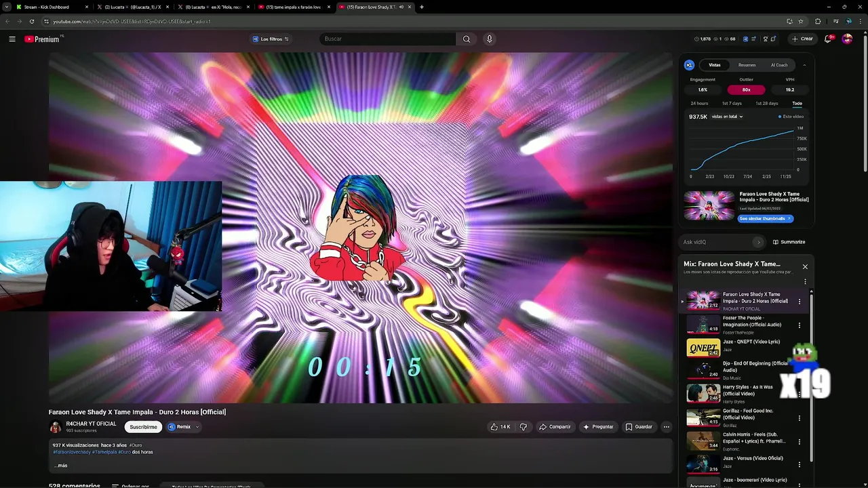Open the notifications bell
Screen dimensions: 868x488
828,39
